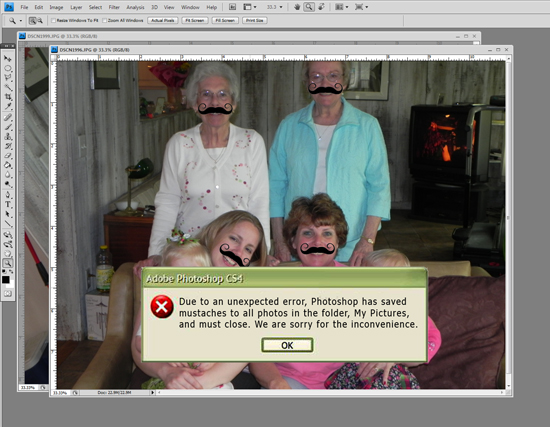Open the Window menu

[190, 7]
